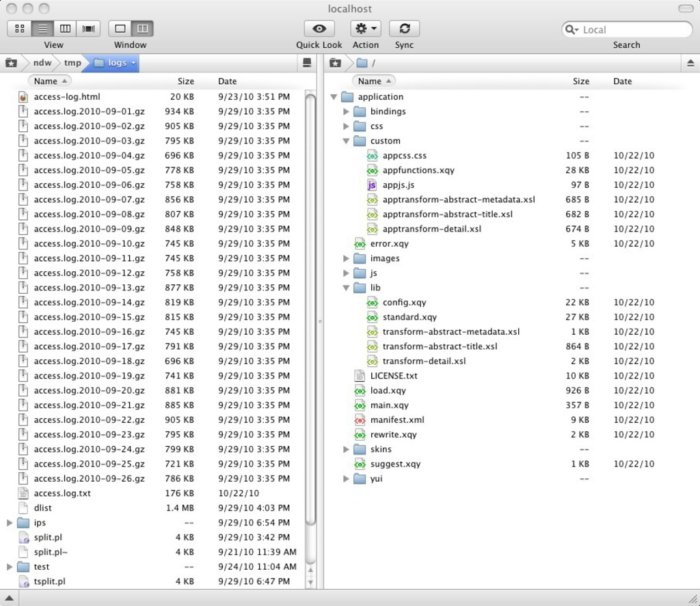Click the Sync button
The width and height of the screenshot is (700, 606).
pyautogui.click(x=405, y=29)
